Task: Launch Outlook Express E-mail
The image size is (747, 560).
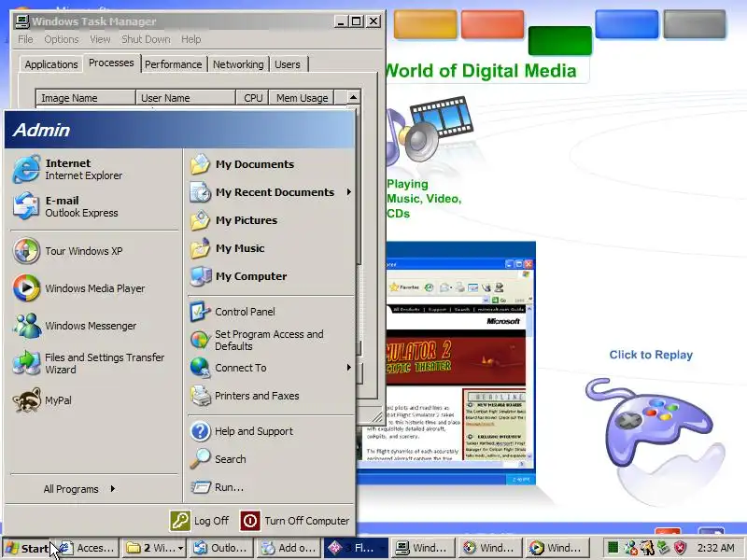Action: 94,206
